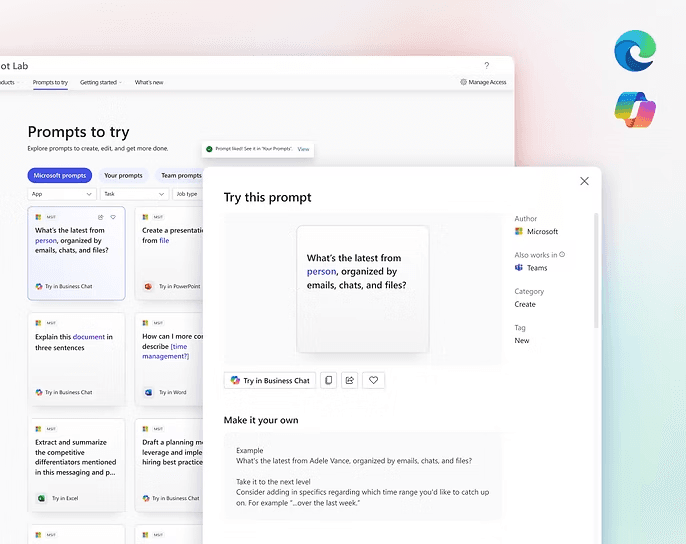Open the "What's the latest from person" card
Viewport: 686px width, 544px height.
(x=77, y=253)
